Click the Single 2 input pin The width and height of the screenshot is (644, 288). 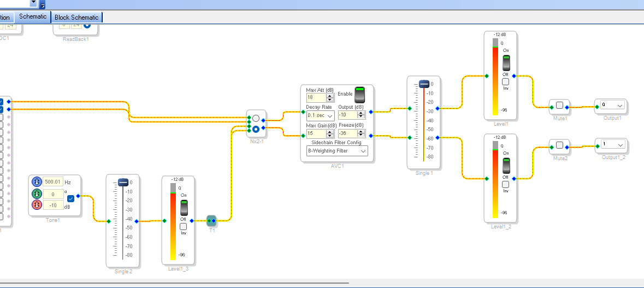coord(109,221)
